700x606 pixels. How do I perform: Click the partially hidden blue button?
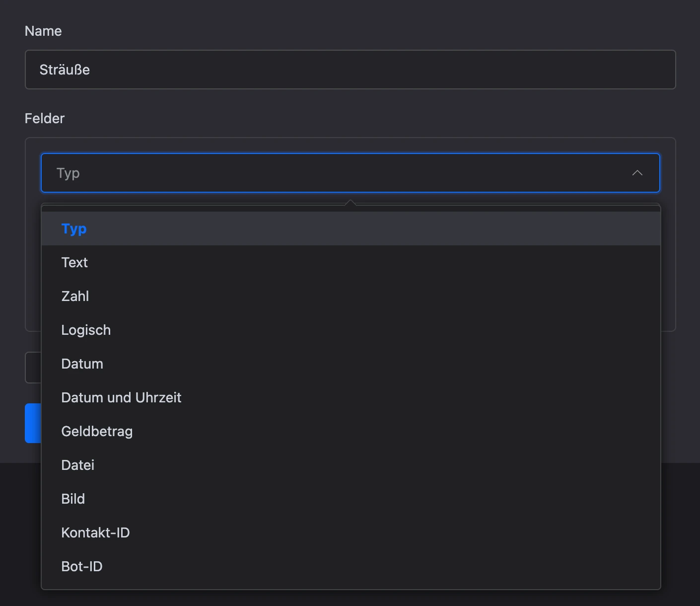pyautogui.click(x=33, y=423)
